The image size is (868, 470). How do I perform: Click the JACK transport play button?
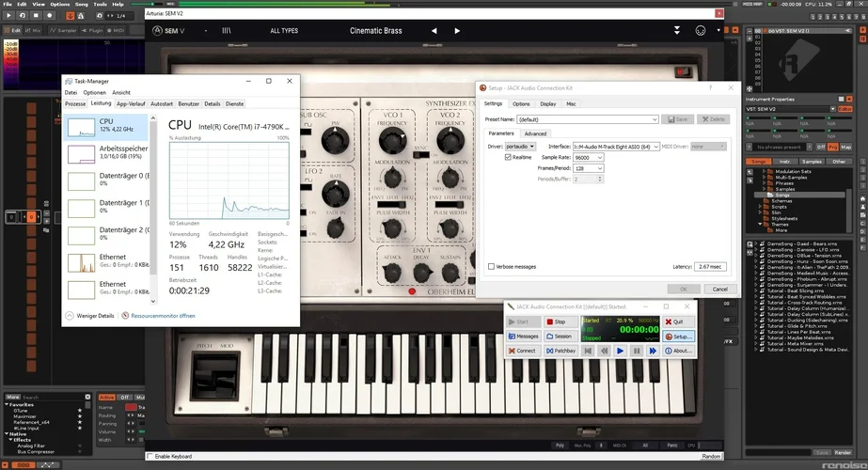[x=620, y=351]
